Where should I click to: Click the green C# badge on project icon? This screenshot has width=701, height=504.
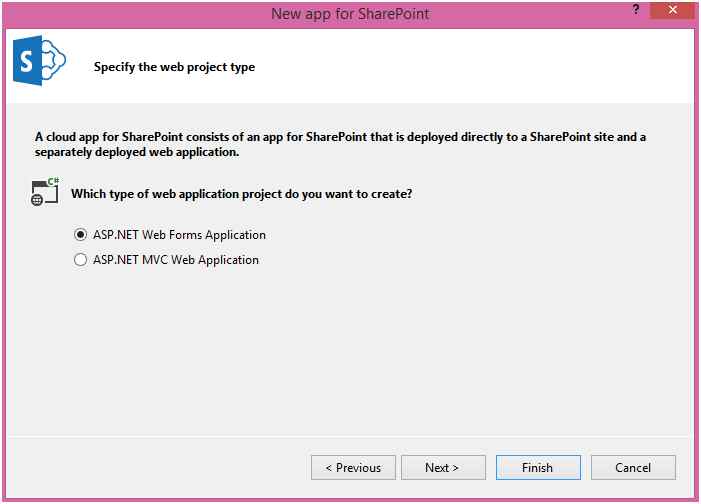click(x=52, y=183)
